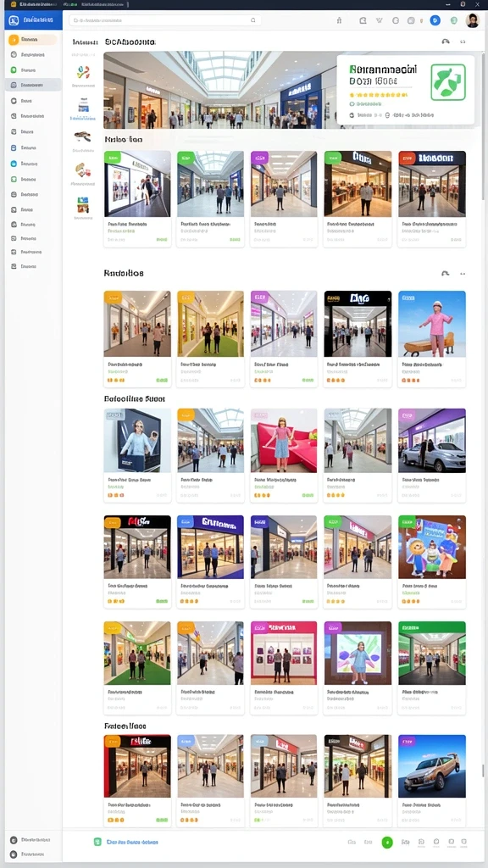Image resolution: width=488 pixels, height=868 pixels.
Task: Click the sunglasses category icon in left column
Action: pos(82,136)
